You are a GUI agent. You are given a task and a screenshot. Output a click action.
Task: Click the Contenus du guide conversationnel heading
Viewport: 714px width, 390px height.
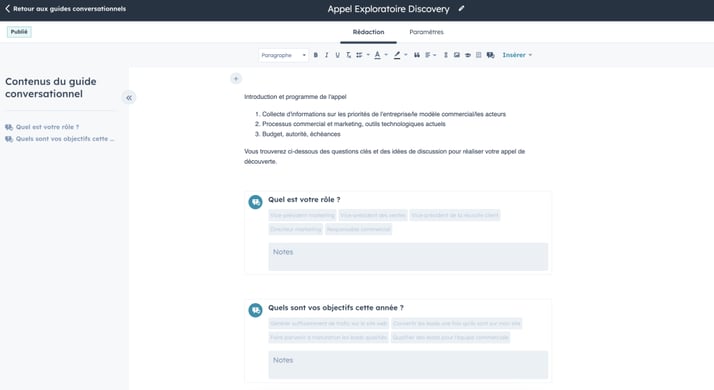pos(51,87)
